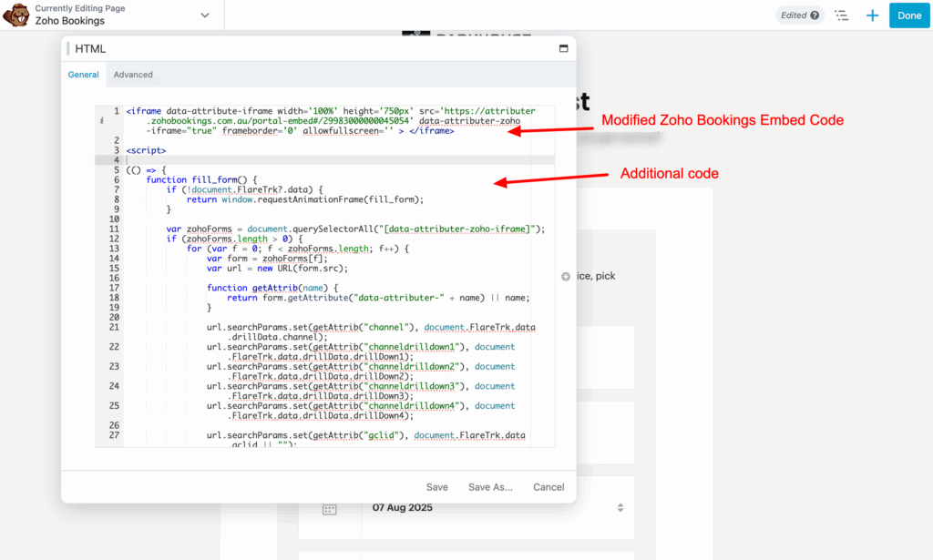
Task: Click the info marker beside code line 1
Action: pyautogui.click(x=102, y=120)
